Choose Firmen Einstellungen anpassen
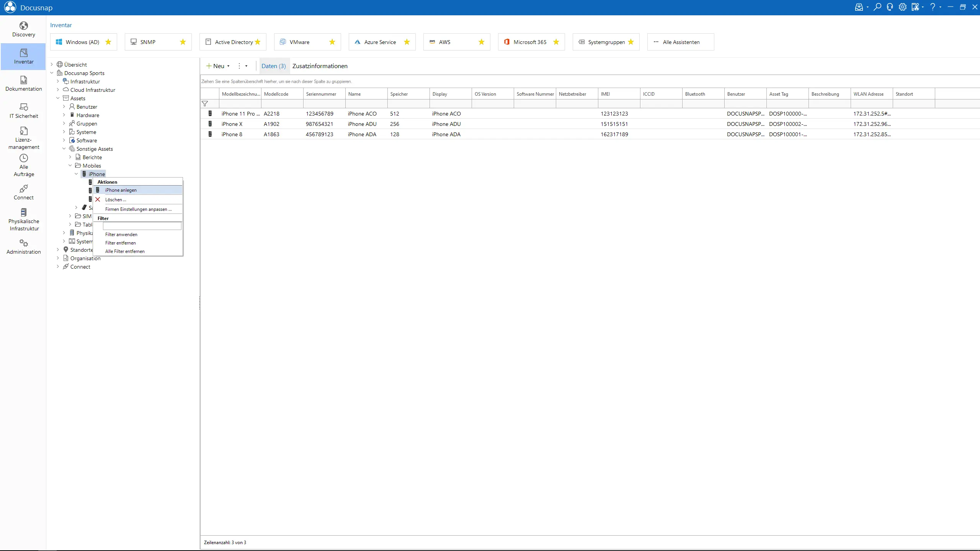 pos(138,209)
